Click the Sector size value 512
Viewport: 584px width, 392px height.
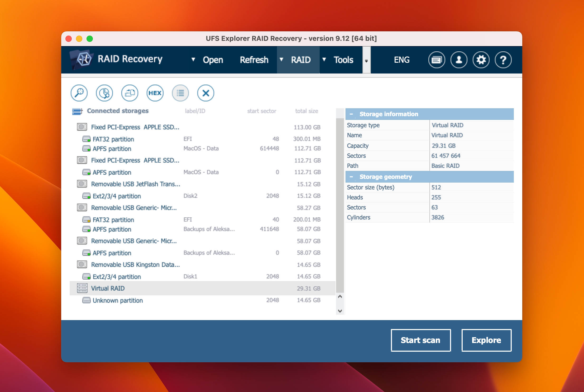click(436, 187)
